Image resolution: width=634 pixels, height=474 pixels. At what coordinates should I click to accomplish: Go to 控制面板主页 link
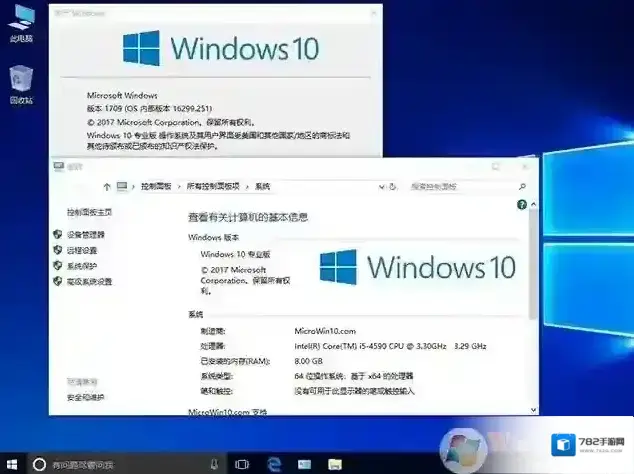89,212
